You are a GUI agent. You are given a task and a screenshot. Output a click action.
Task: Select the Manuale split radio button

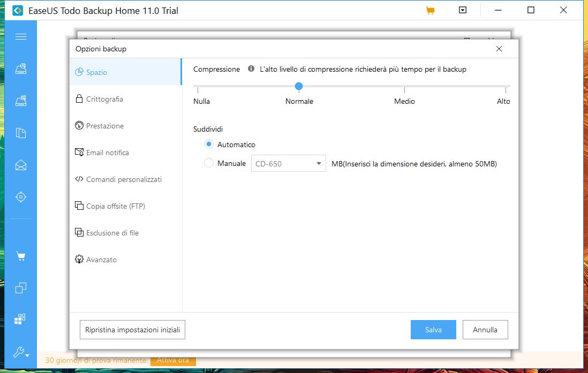(x=209, y=163)
